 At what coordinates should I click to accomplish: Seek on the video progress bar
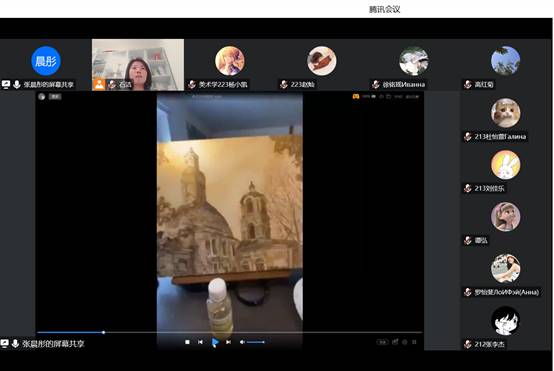[x=229, y=332]
